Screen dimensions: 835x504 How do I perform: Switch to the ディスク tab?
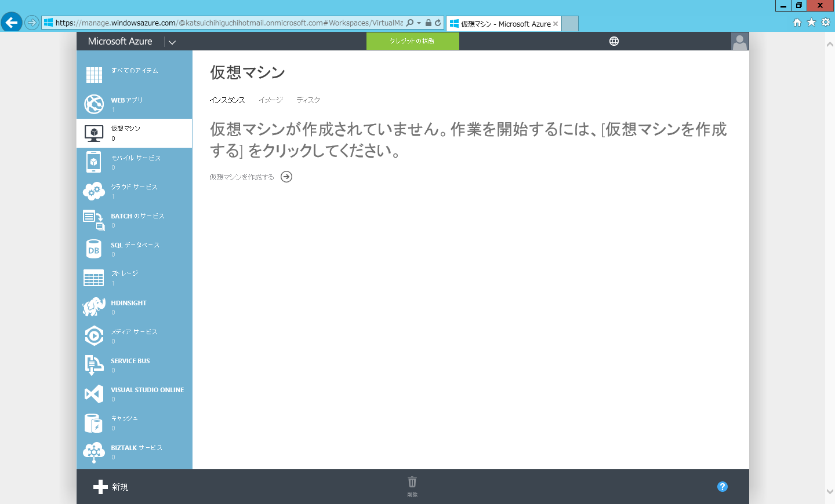(308, 100)
